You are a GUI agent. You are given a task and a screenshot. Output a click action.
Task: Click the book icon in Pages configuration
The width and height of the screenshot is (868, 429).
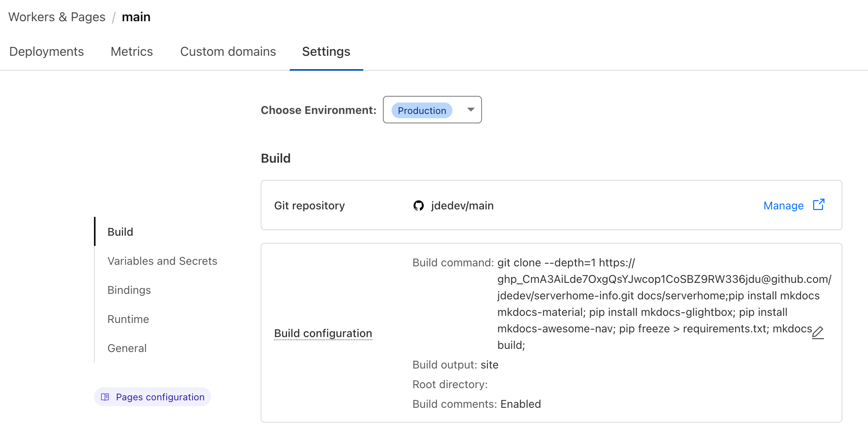click(105, 397)
